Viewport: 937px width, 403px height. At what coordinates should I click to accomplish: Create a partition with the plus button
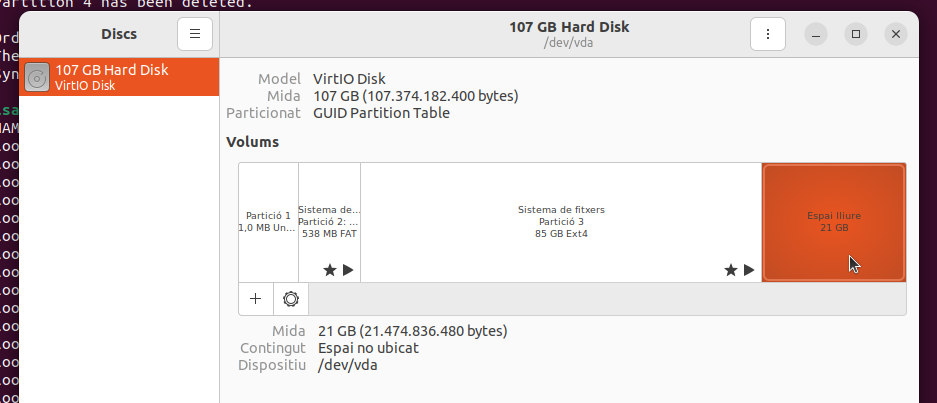coord(256,298)
